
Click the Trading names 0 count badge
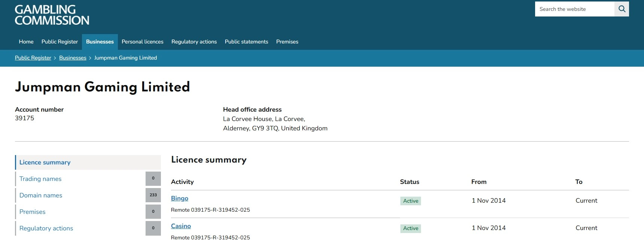tap(153, 179)
